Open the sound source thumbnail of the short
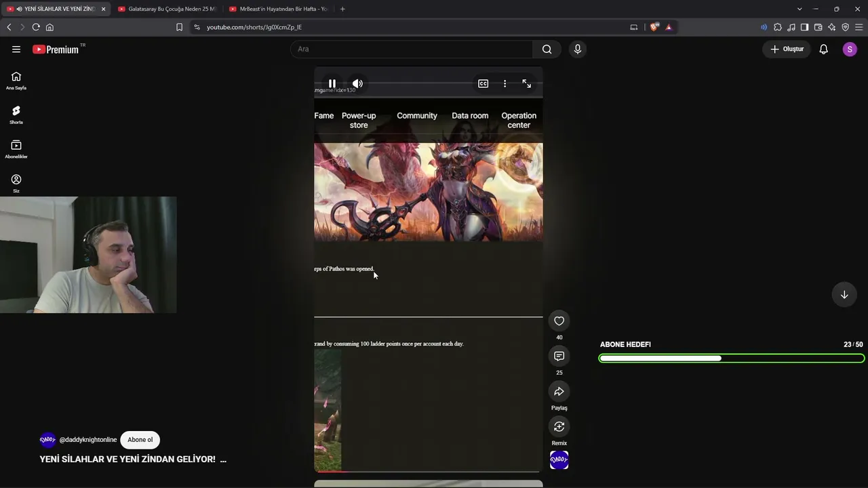 [x=559, y=460]
